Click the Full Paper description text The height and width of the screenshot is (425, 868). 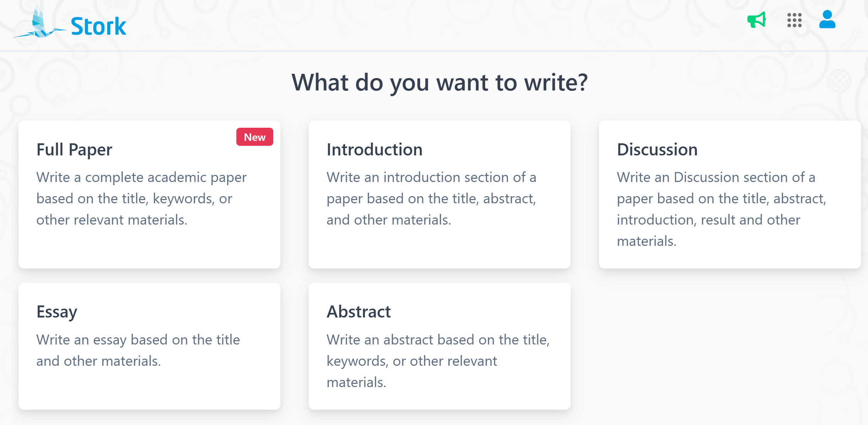click(141, 199)
